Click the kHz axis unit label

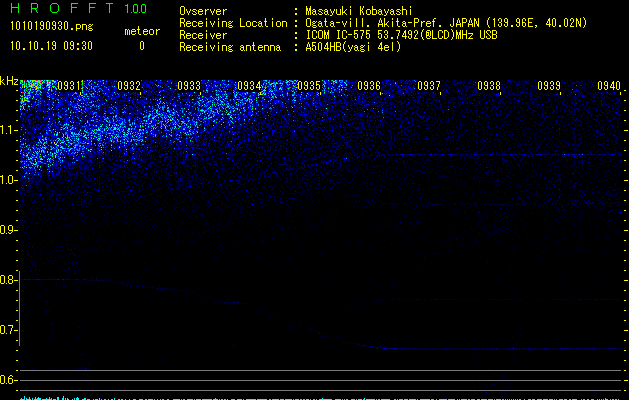(9, 81)
